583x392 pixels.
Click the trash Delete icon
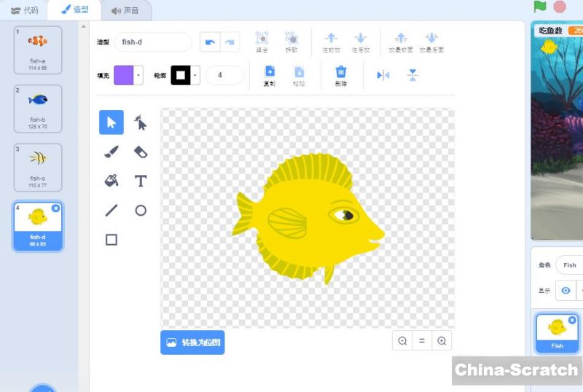pos(340,72)
